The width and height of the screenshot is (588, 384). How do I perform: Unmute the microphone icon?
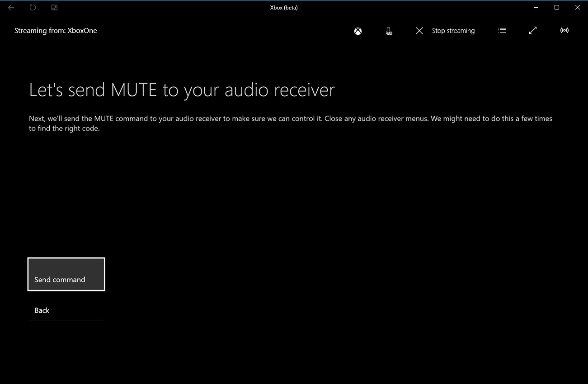tap(389, 31)
